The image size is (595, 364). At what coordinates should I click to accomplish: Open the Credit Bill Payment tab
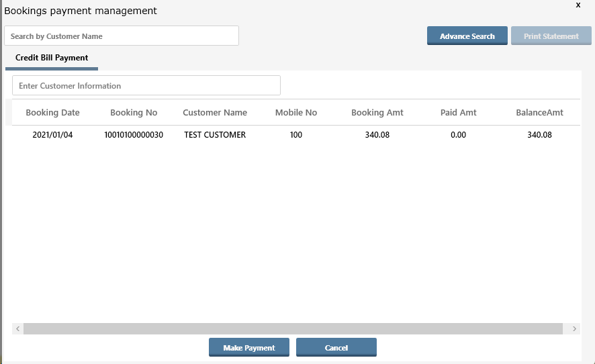pyautogui.click(x=52, y=58)
